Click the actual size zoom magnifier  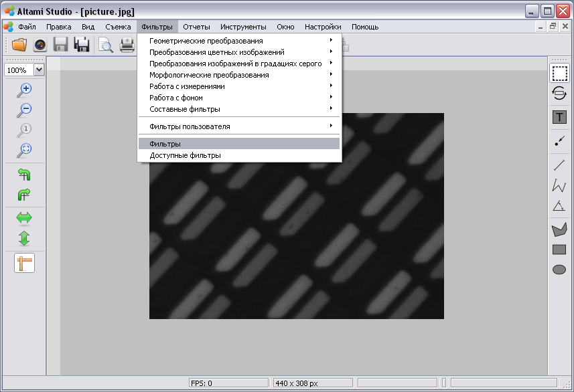point(24,130)
